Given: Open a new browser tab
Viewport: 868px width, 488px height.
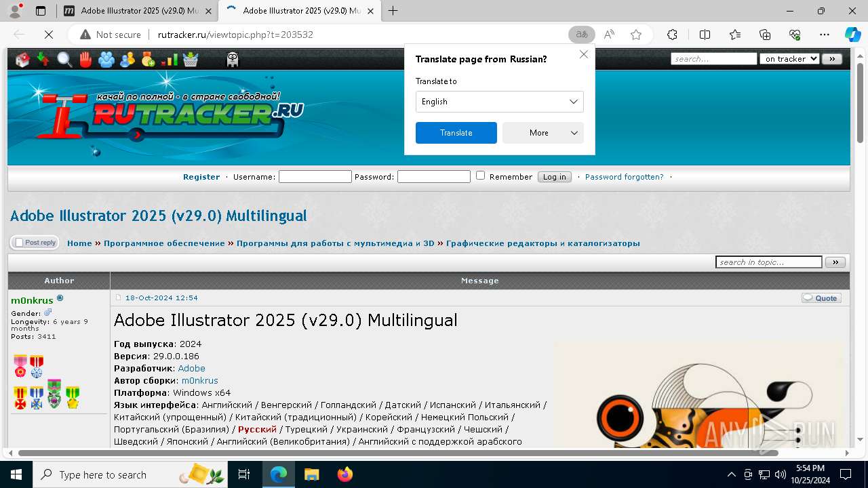Looking at the screenshot, I should (393, 11).
